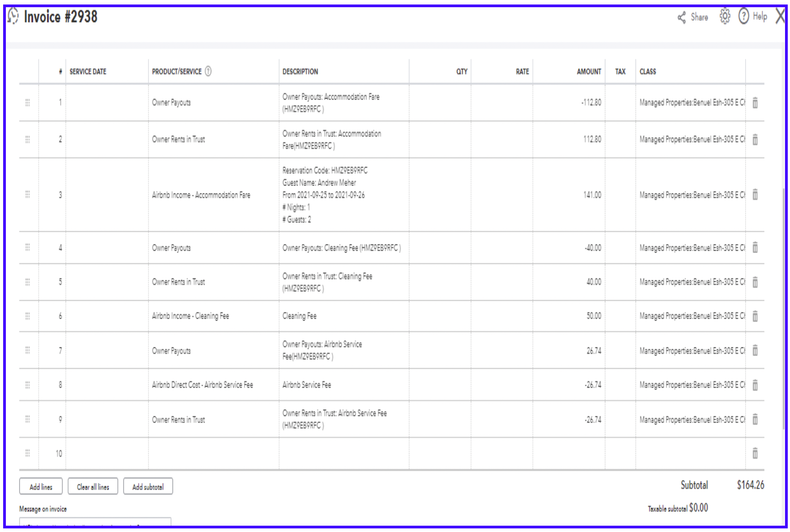This screenshot has height=532, width=790.
Task: Delete line 3 Accommodation Fare row
Action: coord(755,195)
